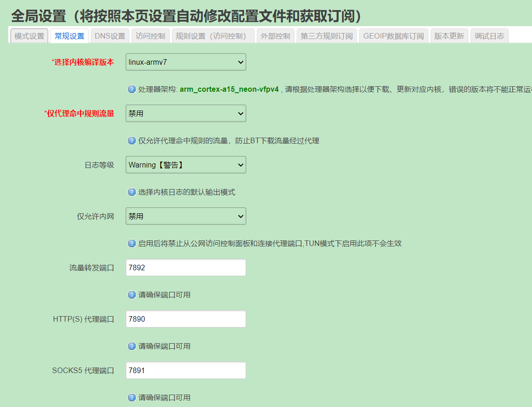532x407 pixels.
Task: Open the 仅代理命中规则流量 dropdown showing 禁用
Action: click(x=186, y=113)
